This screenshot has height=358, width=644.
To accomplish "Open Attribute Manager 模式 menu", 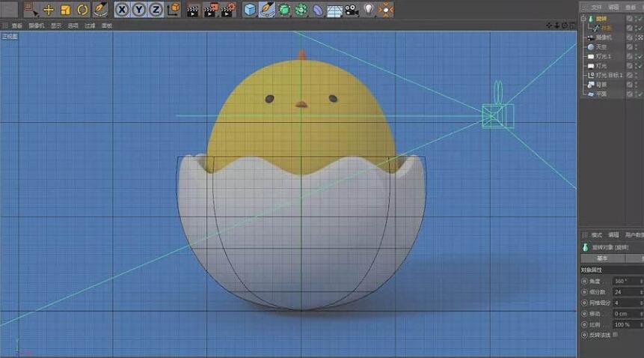I will [x=596, y=235].
